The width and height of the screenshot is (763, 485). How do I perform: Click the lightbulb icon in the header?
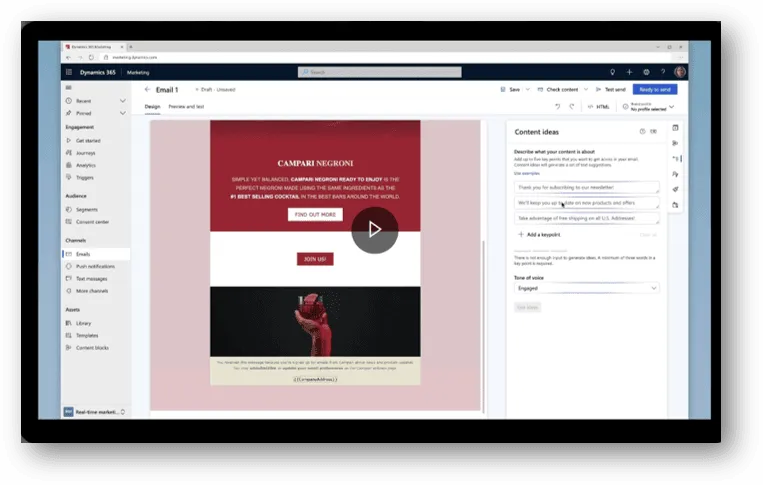click(612, 72)
